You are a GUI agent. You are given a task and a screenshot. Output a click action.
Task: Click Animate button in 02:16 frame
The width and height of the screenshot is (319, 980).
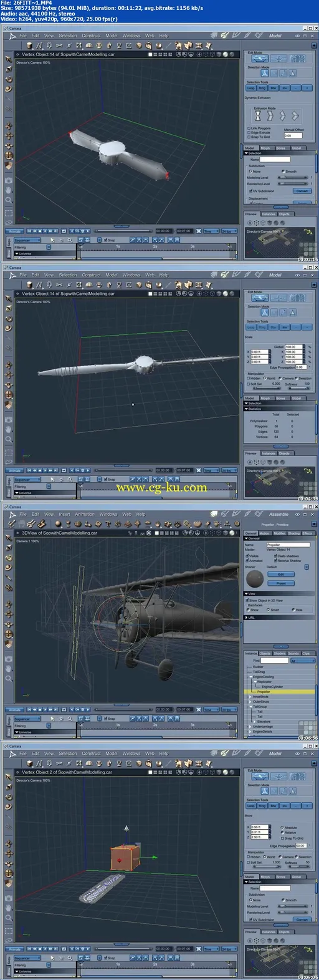pyautogui.click(x=15, y=231)
